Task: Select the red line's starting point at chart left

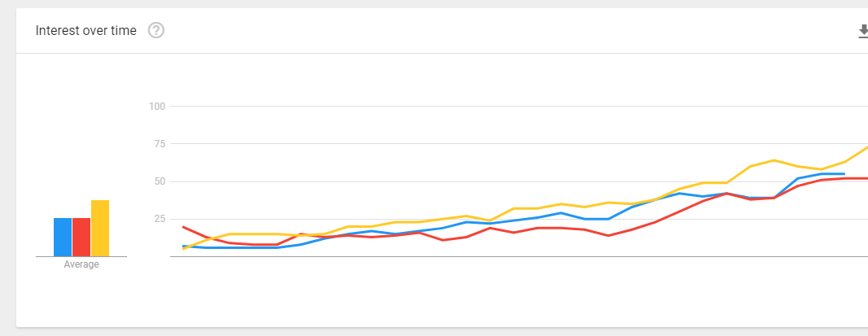Action: click(183, 227)
